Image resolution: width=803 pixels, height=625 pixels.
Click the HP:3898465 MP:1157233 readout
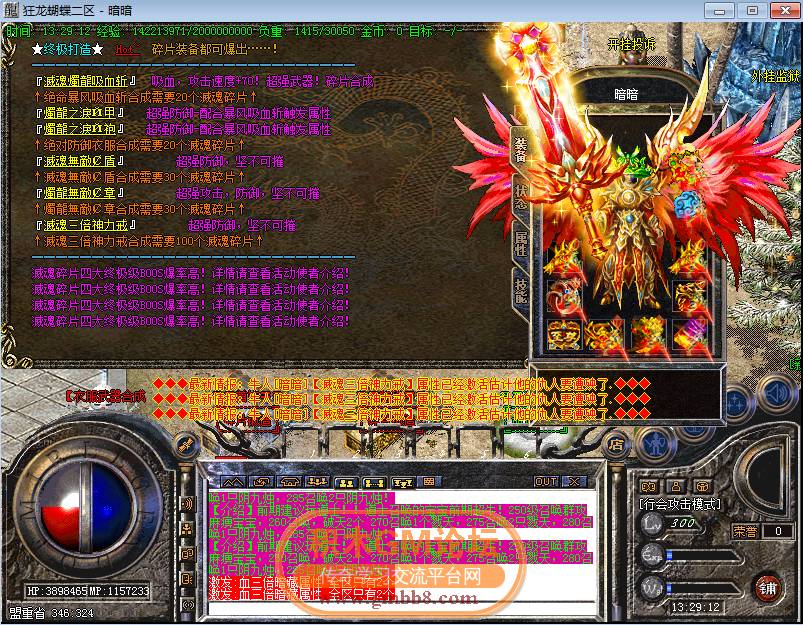pyautogui.click(x=88, y=591)
